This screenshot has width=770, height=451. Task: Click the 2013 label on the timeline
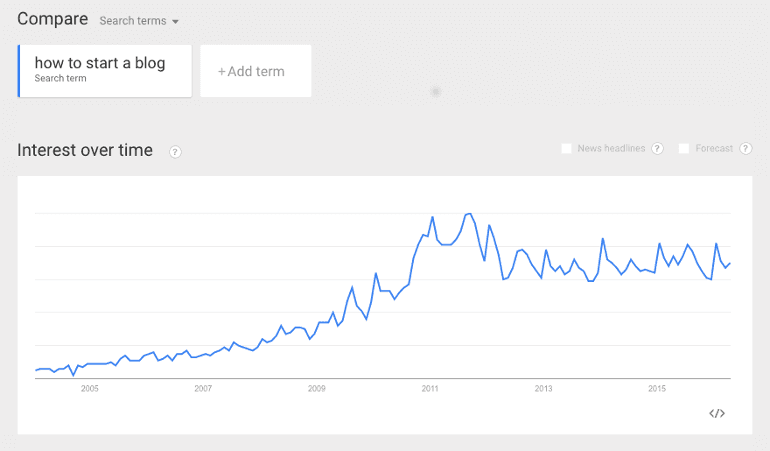(543, 388)
